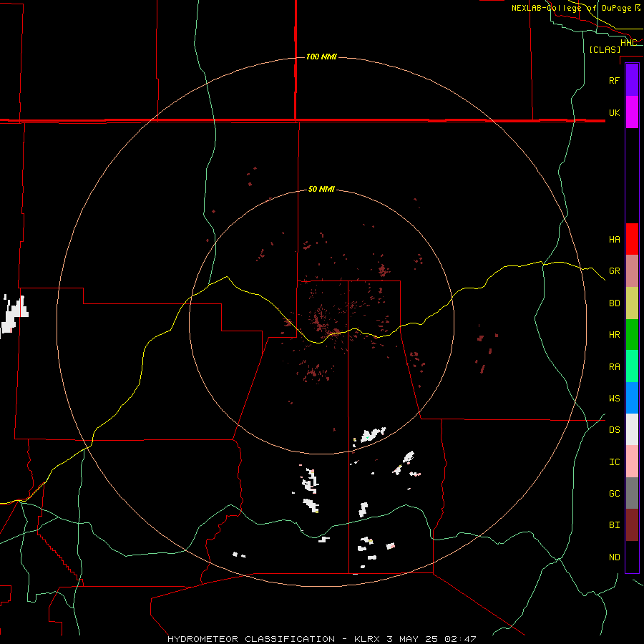The height and width of the screenshot is (644, 644).
Task: Click the DS white legend swatch
Action: (x=632, y=429)
